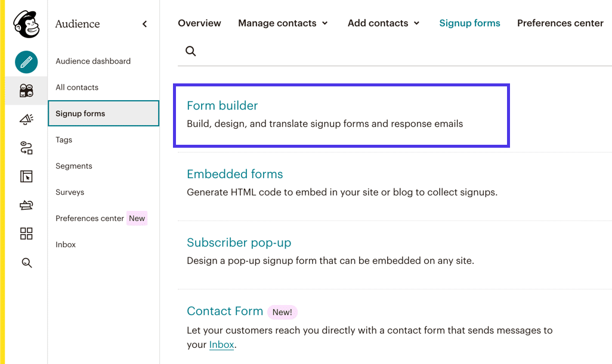Screen dimensions: 612x364
Task: Open the Form builder
Action: click(x=222, y=105)
